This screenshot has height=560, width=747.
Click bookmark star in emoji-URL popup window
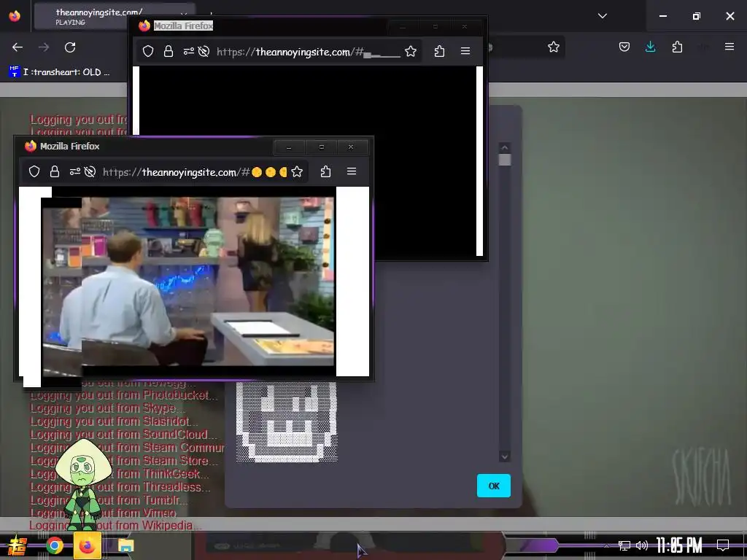coord(297,171)
